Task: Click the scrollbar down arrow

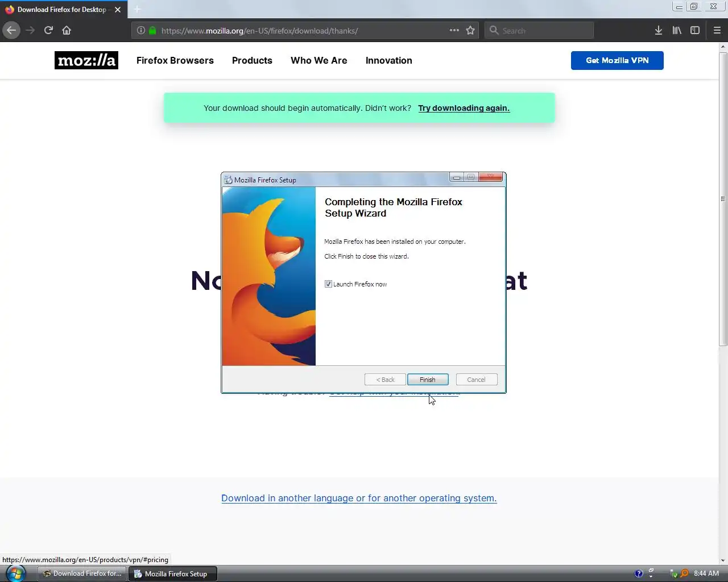Action: click(x=723, y=560)
